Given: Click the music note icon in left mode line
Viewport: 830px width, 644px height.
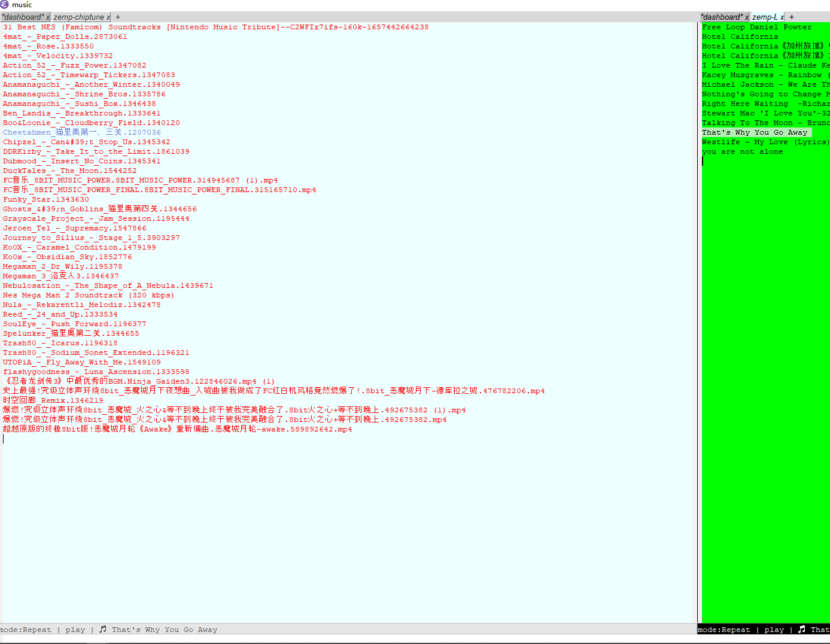Looking at the screenshot, I should click(x=103, y=630).
